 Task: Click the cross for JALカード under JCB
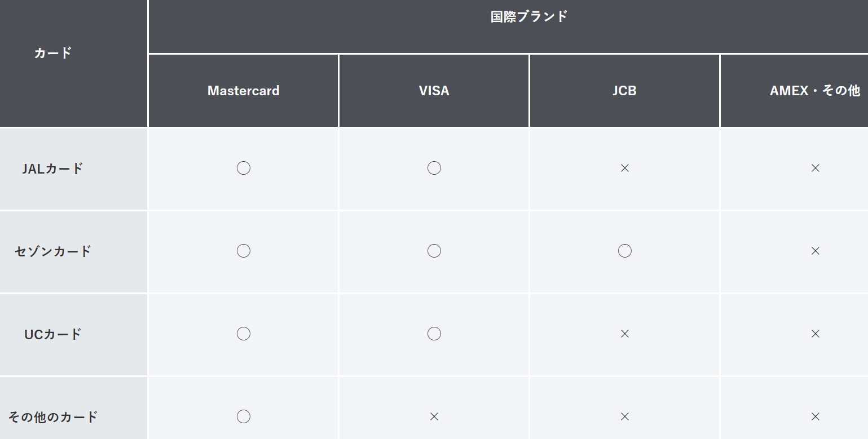[624, 168]
